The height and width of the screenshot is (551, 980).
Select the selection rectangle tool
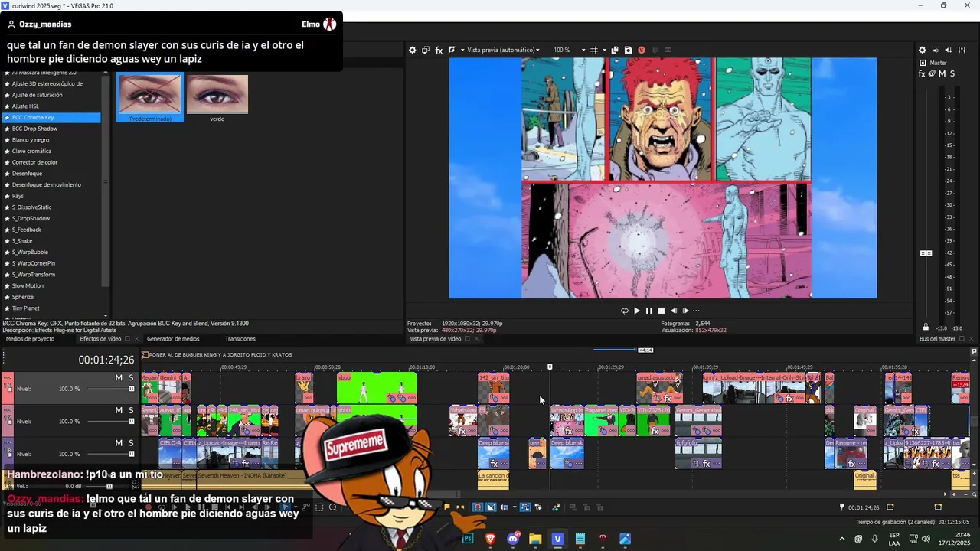(x=319, y=507)
